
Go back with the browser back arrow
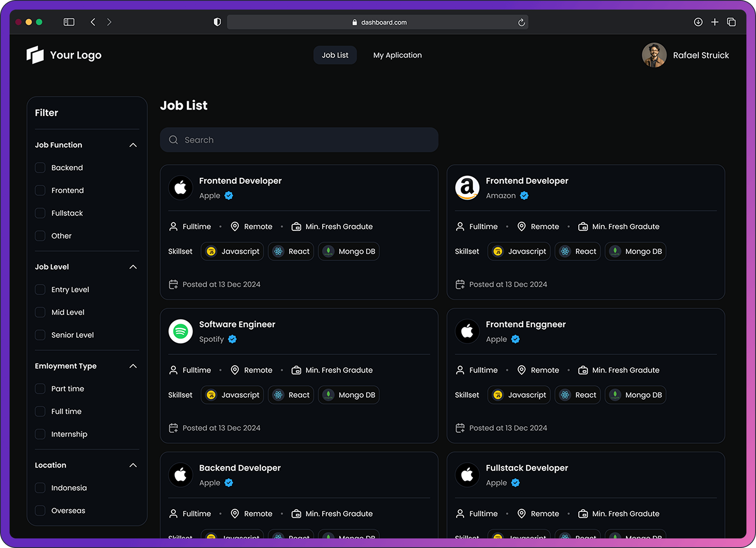tap(93, 22)
